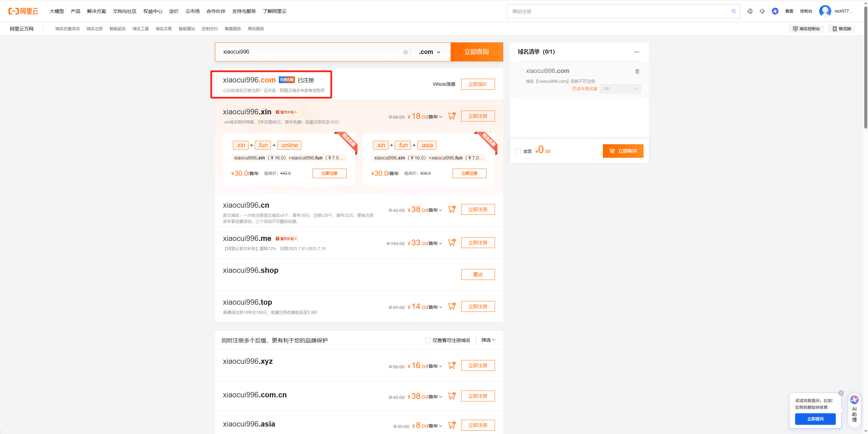Check the xiaocui996.com checkbox in domain list
This screenshot has height=434, width=868.
pyautogui.click(x=520, y=71)
